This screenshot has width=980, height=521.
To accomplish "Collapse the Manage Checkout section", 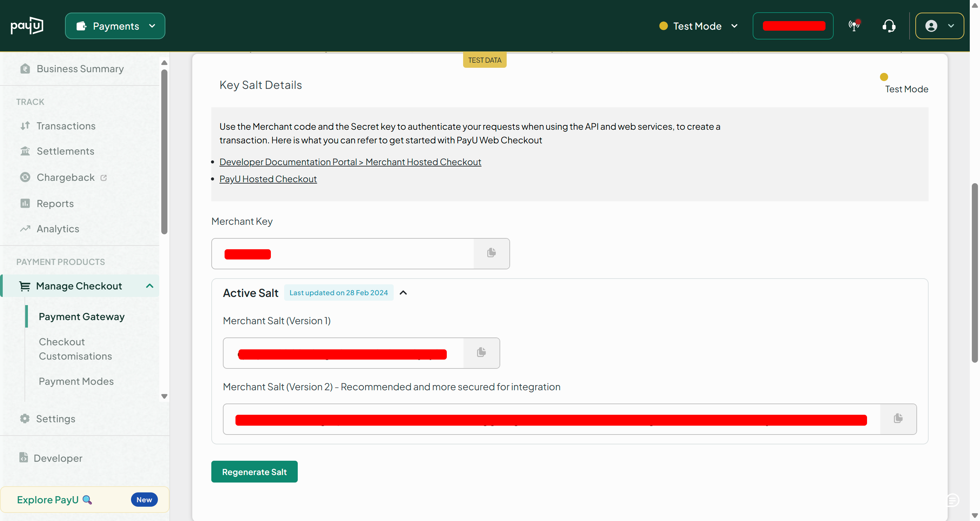I will point(149,286).
